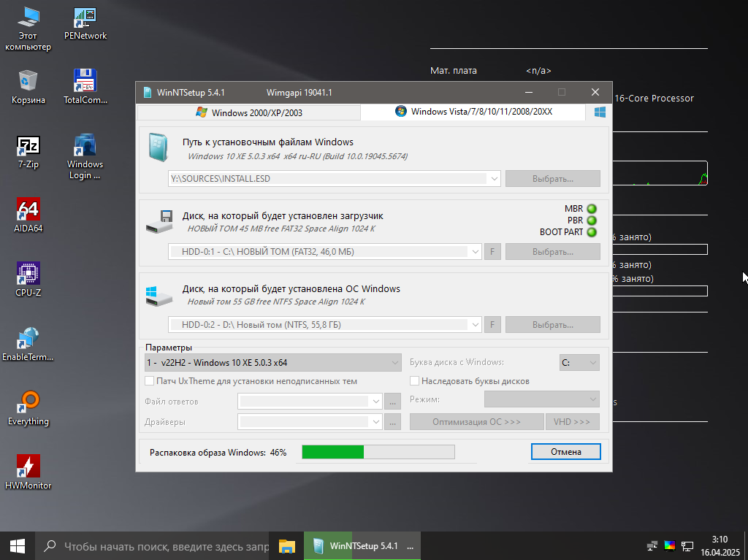
Task: Click the WinNTSetup 5.4.1 taskbar button
Action: coord(362,545)
